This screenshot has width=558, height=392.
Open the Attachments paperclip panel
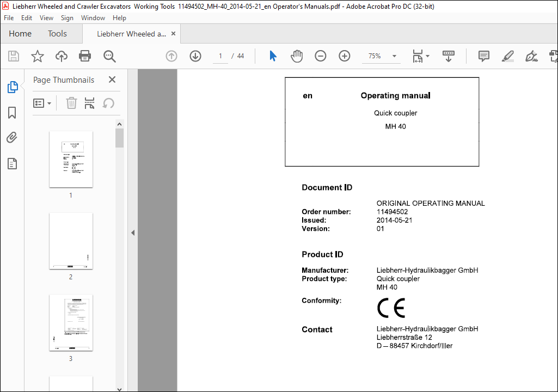(x=12, y=138)
